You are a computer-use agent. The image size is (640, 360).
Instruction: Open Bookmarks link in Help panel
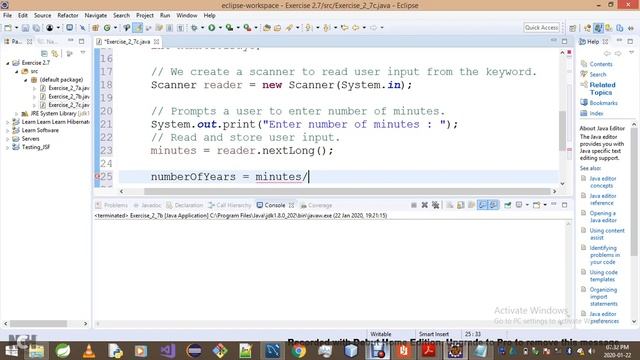[x=603, y=103]
